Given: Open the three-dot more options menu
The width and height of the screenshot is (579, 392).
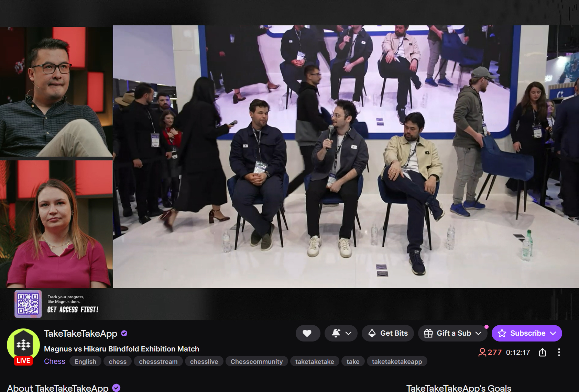Looking at the screenshot, I should click(x=559, y=352).
